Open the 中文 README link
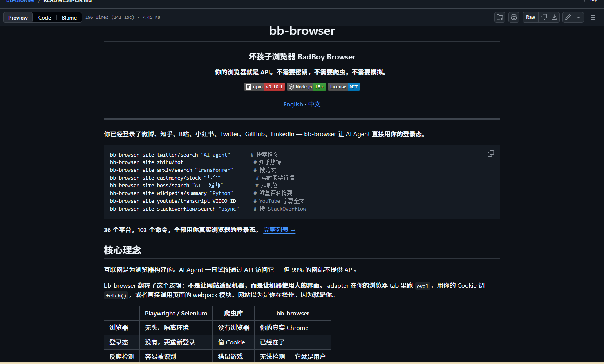This screenshot has height=364, width=604. (x=314, y=105)
